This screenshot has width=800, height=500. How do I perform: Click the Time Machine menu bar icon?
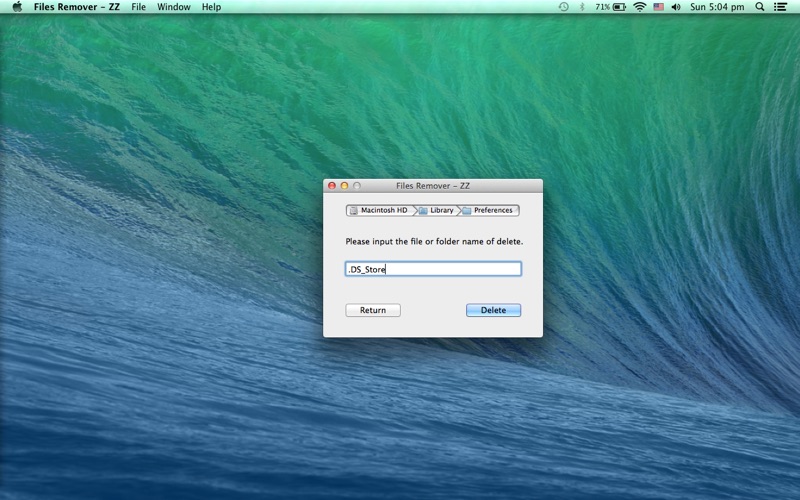coord(563,7)
